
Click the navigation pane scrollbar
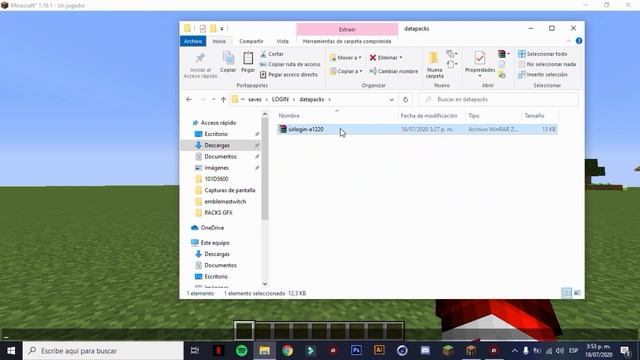pos(265,169)
